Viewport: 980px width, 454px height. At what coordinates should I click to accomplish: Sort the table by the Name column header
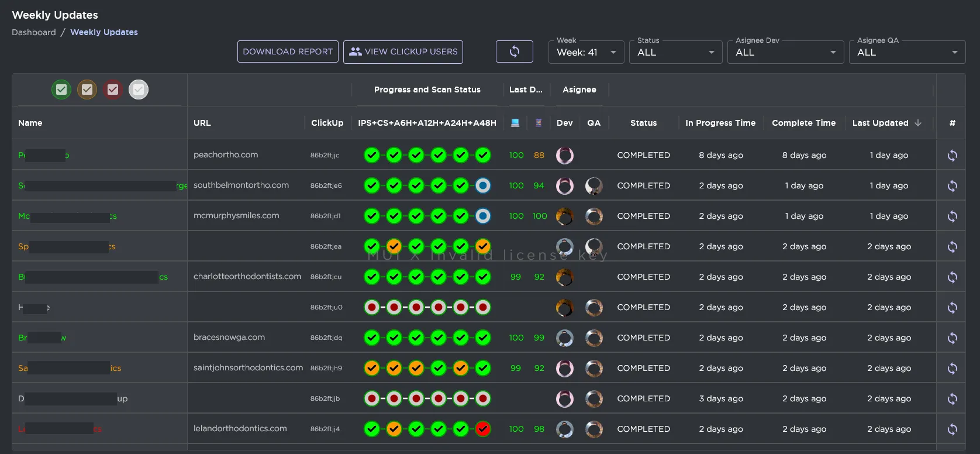(30, 123)
